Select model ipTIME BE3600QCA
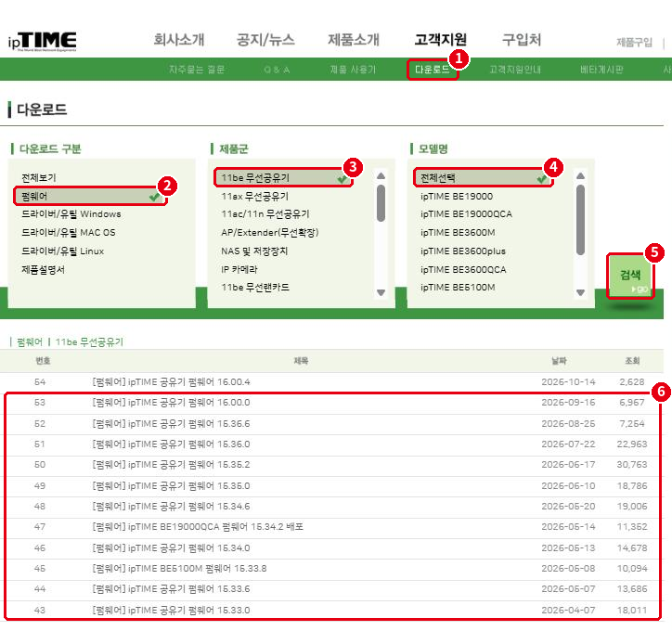 pos(463,270)
